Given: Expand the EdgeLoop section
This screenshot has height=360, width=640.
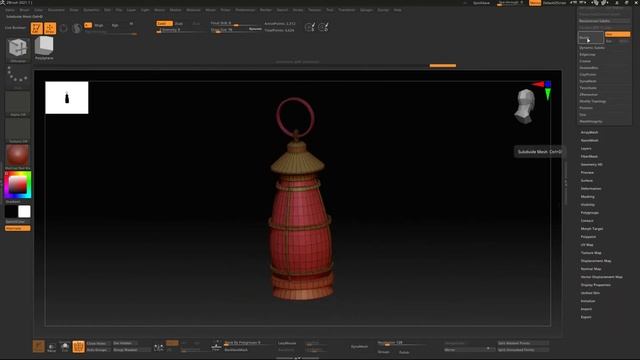Looking at the screenshot, I should coord(587,55).
